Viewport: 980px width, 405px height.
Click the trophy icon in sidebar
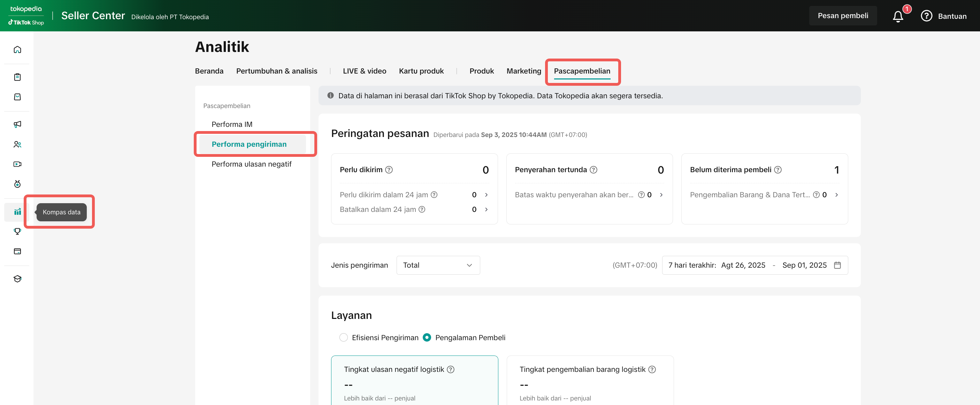(x=17, y=231)
